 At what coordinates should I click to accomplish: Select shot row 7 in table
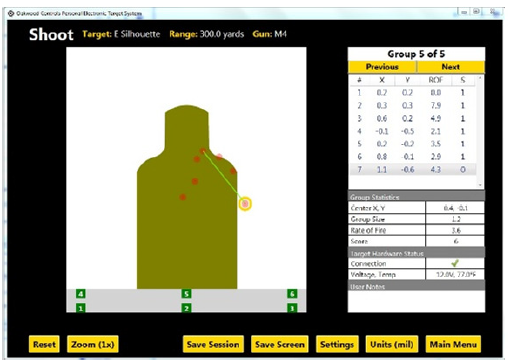(413, 169)
